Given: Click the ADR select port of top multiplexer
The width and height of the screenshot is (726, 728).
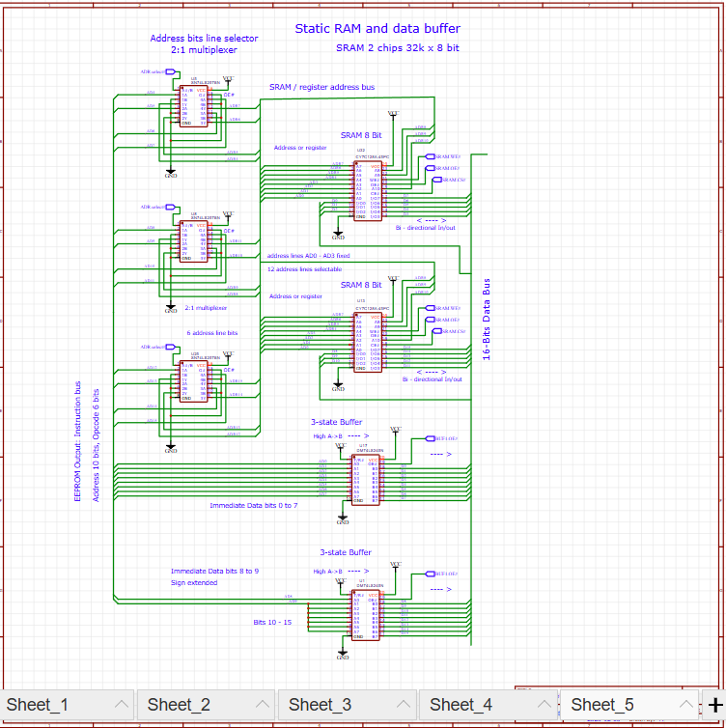Looking at the screenshot, I should 170,72.
